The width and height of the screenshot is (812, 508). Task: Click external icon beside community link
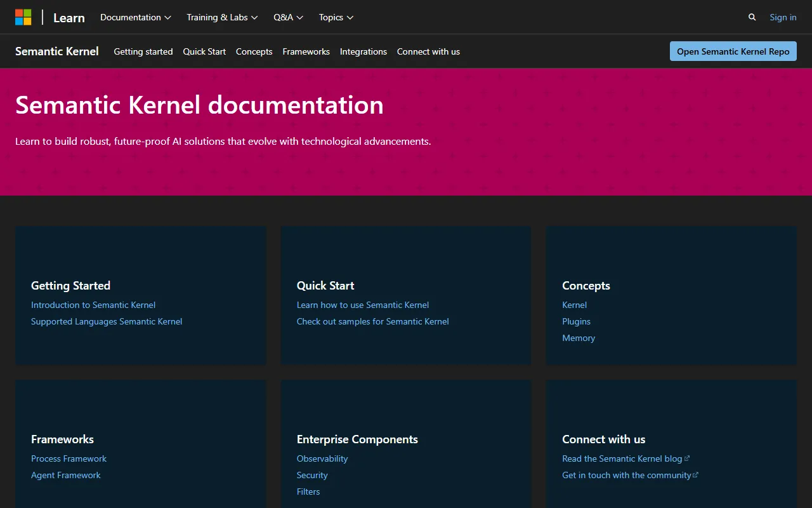[x=696, y=474]
